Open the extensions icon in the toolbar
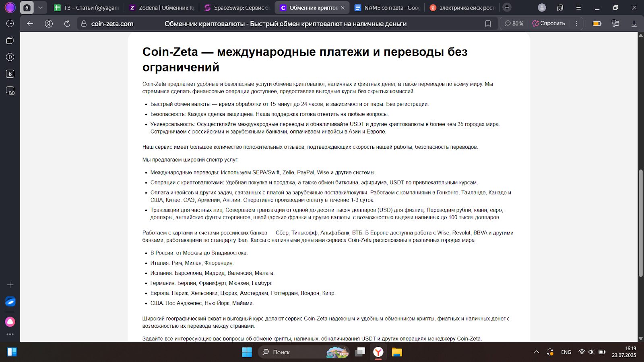 tap(615, 24)
